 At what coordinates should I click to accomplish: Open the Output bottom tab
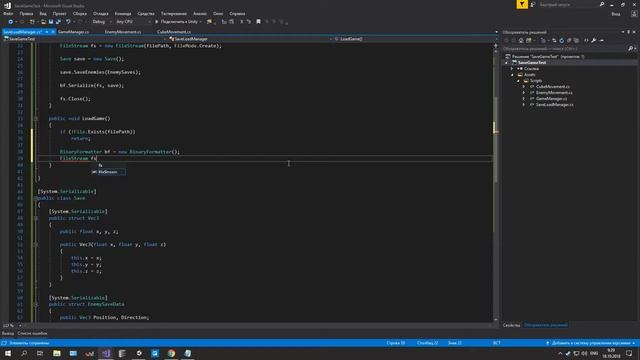point(7,333)
